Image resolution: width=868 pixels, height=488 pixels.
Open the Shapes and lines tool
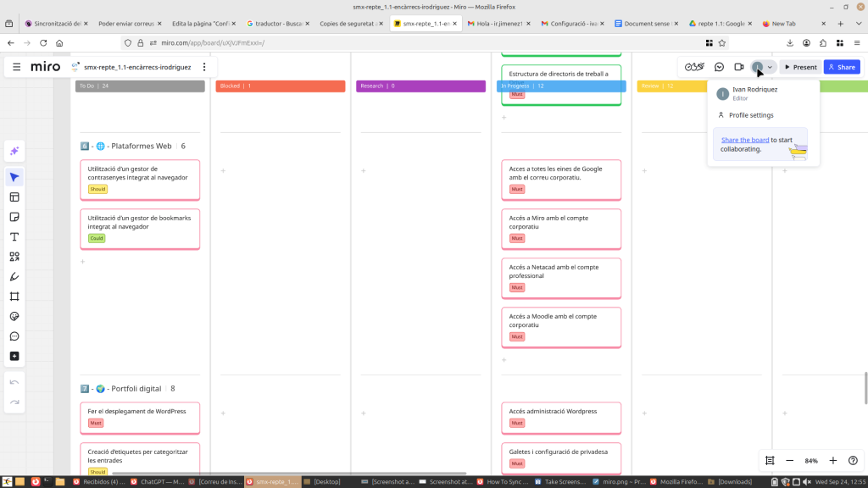(14, 257)
